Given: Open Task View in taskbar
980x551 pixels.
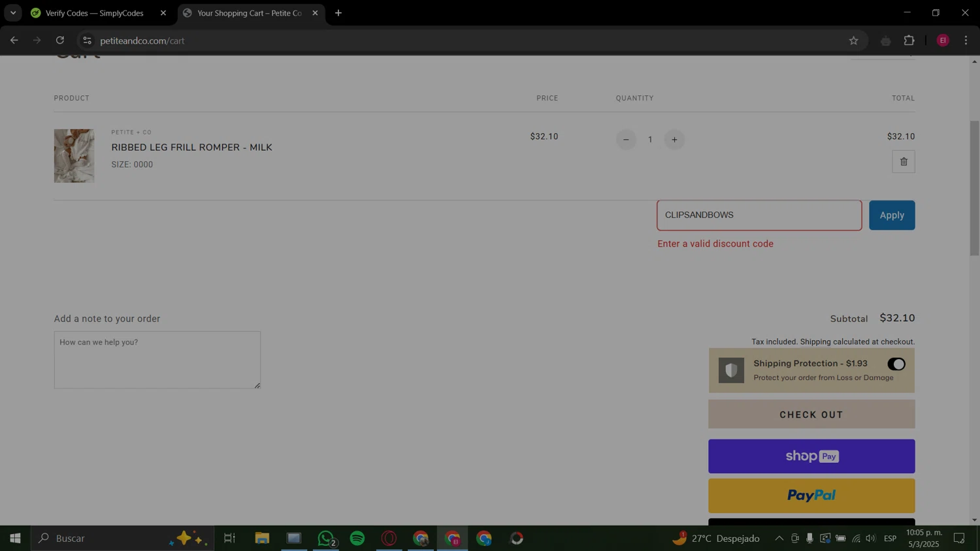Looking at the screenshot, I should [x=229, y=539].
